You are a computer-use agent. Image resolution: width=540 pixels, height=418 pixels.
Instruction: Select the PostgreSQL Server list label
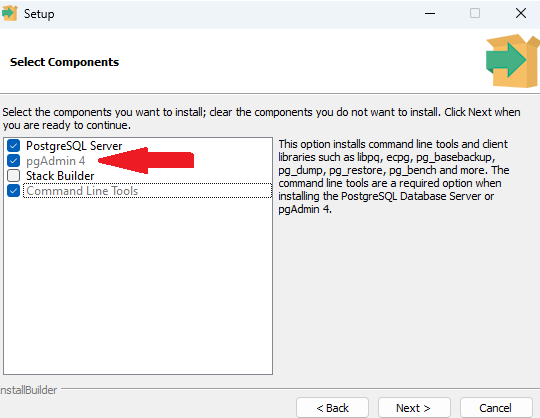[74, 146]
